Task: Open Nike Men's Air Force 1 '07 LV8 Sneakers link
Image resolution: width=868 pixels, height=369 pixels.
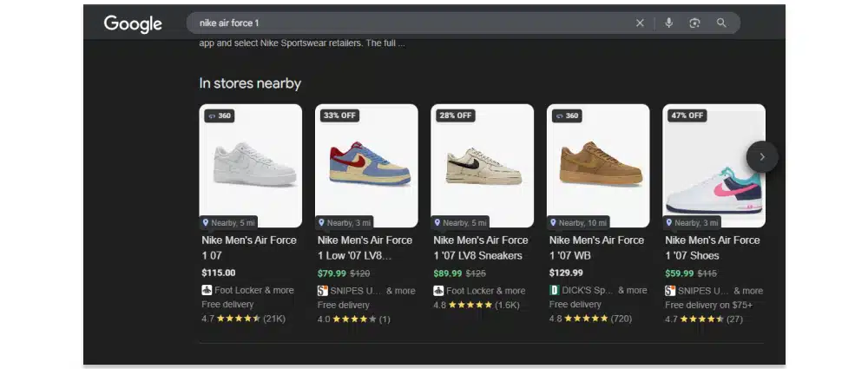Action: point(480,247)
